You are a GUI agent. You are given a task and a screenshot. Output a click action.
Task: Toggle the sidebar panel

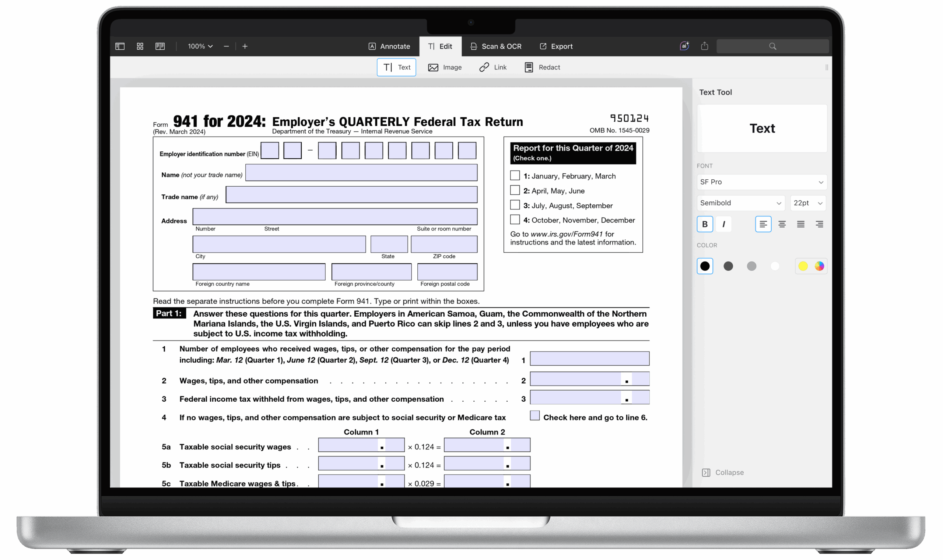tap(120, 46)
